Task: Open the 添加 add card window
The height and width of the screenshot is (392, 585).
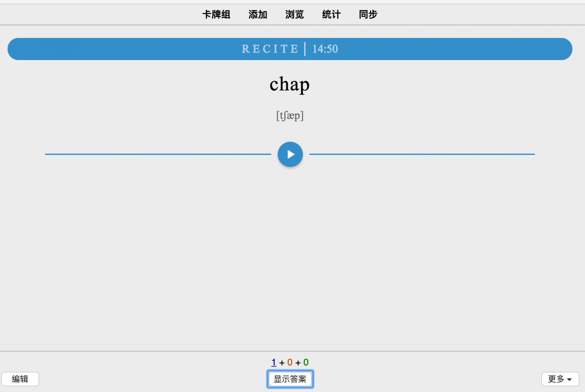Action: (258, 15)
